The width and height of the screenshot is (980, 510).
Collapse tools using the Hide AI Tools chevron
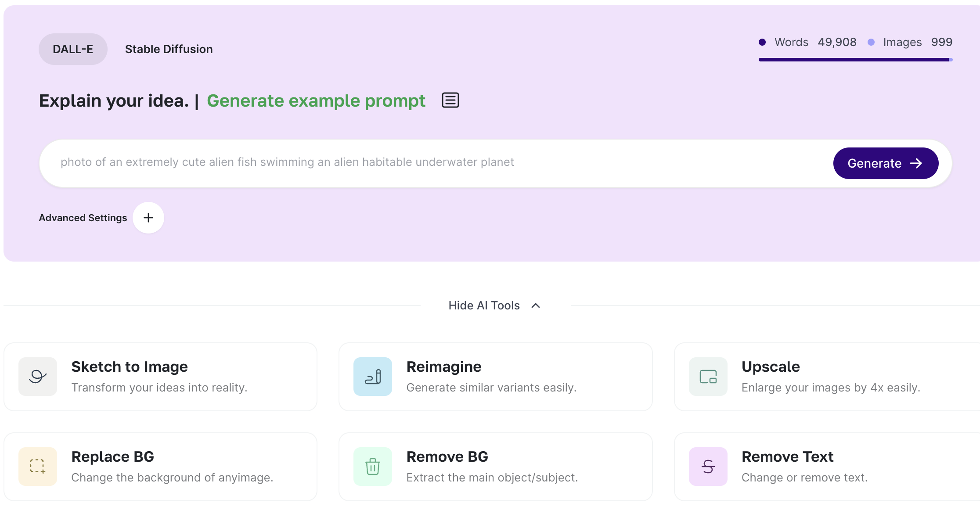pos(536,305)
